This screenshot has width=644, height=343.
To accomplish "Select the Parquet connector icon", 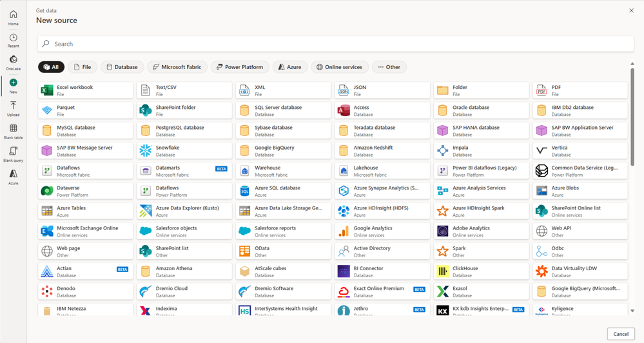I will 47,110.
